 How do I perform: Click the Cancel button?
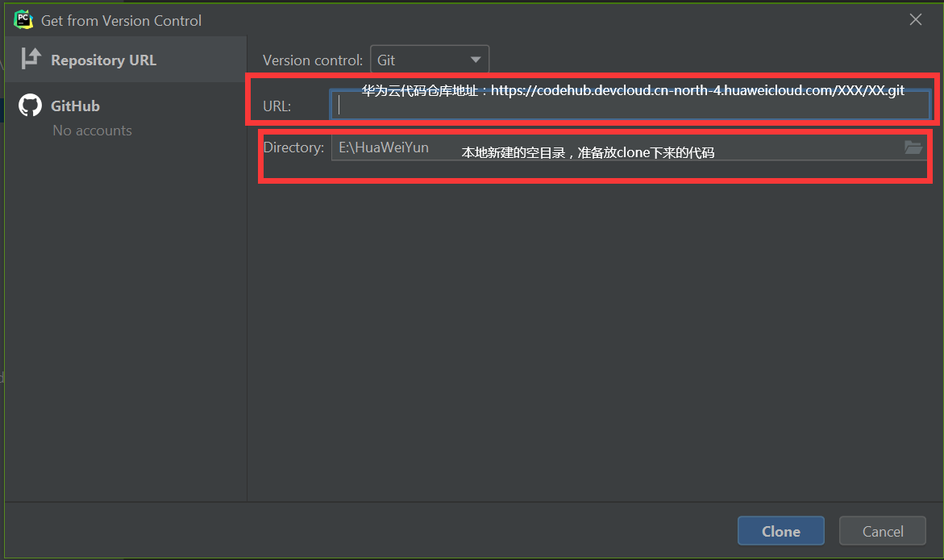pyautogui.click(x=883, y=531)
